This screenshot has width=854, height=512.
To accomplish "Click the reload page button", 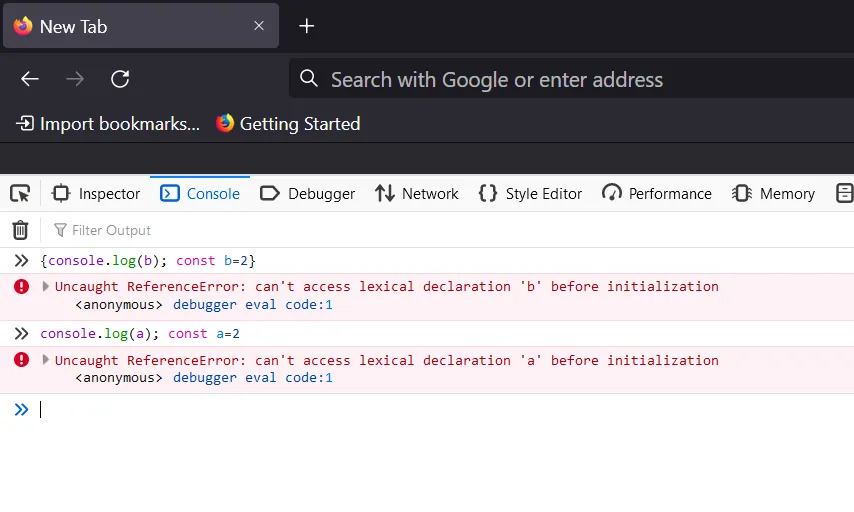I will click(120, 79).
